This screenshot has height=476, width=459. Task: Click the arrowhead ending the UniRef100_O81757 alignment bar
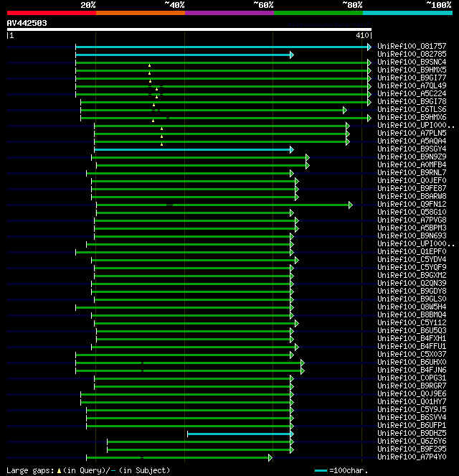[x=369, y=47]
